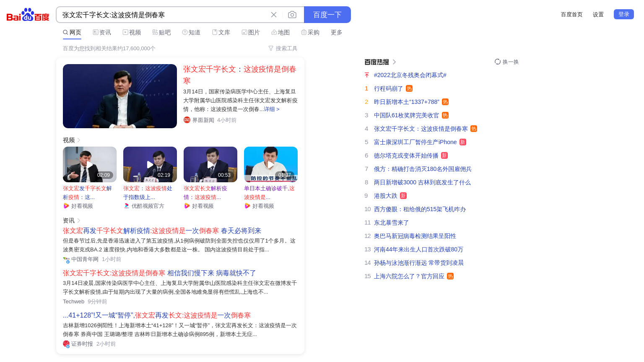Open hot search 富士康深圳工厂暂停生产iPhone
Viewport: 644px width, 362px height.
pyautogui.click(x=415, y=142)
